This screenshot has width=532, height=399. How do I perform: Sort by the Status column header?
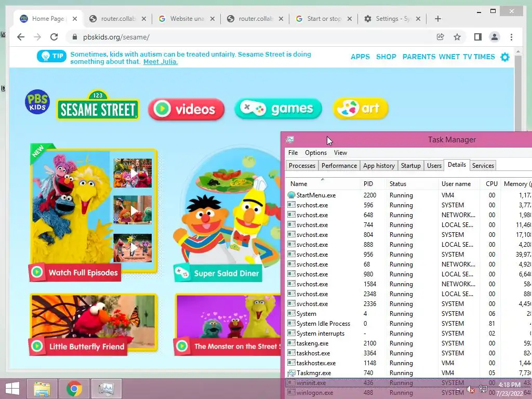point(411,183)
